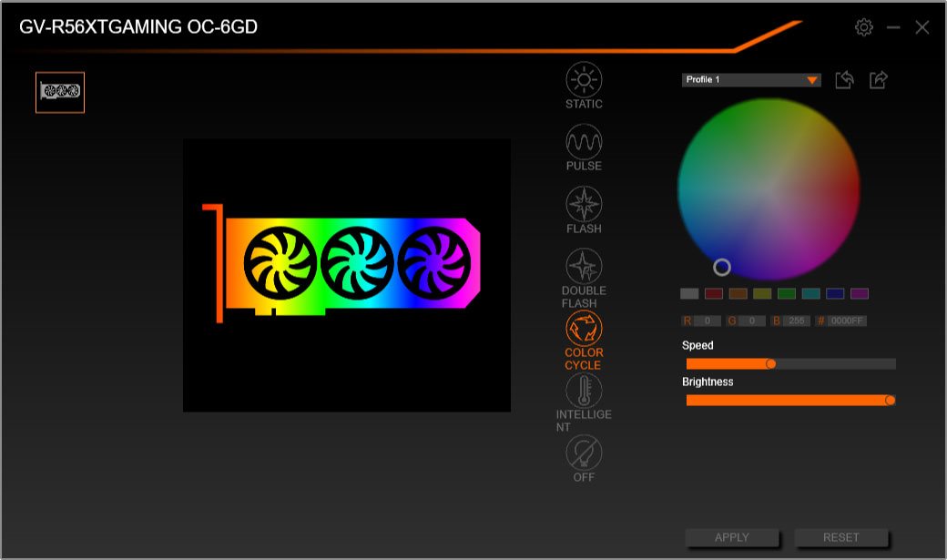Click the import profile icon
The width and height of the screenshot is (947, 560).
(843, 79)
